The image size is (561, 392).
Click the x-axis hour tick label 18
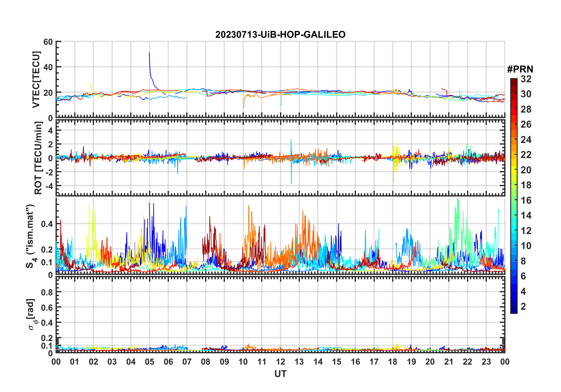point(393,362)
